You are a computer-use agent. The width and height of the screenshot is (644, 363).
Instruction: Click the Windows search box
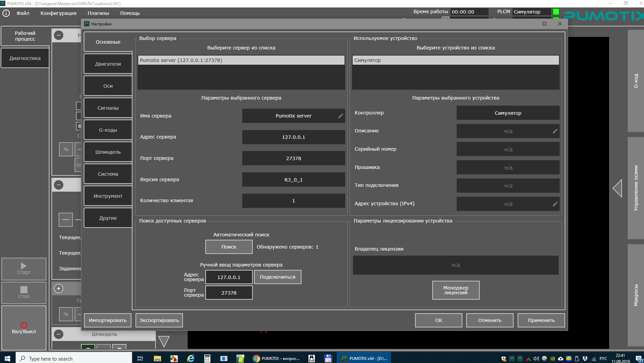point(74,358)
